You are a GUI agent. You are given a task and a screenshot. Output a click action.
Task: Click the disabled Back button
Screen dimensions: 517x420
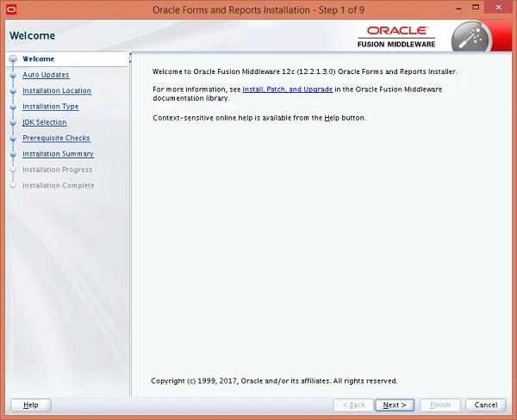point(353,405)
